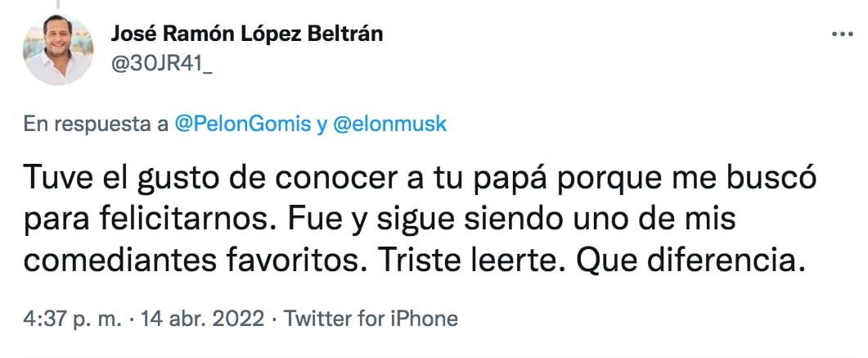Open the three-dot more options menu

point(843,34)
